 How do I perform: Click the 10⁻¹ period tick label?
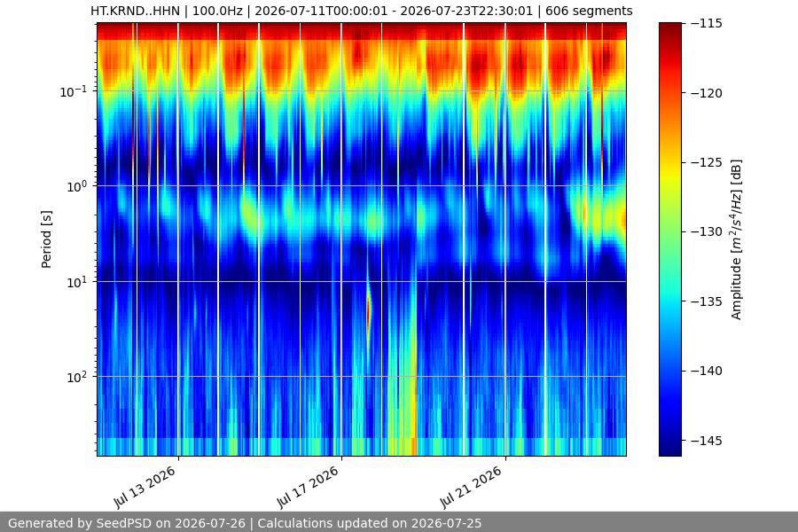pos(74,91)
